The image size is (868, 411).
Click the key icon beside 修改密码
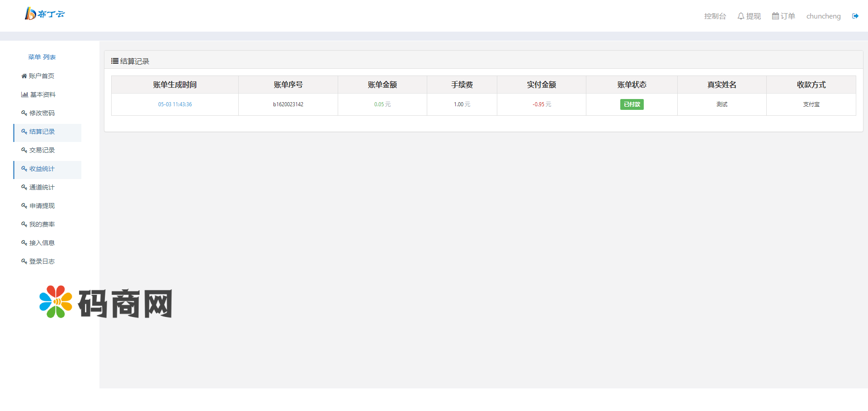pos(24,113)
